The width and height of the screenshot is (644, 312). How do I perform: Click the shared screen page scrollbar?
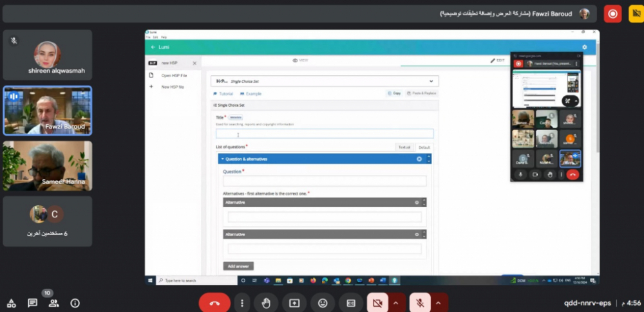[598, 98]
